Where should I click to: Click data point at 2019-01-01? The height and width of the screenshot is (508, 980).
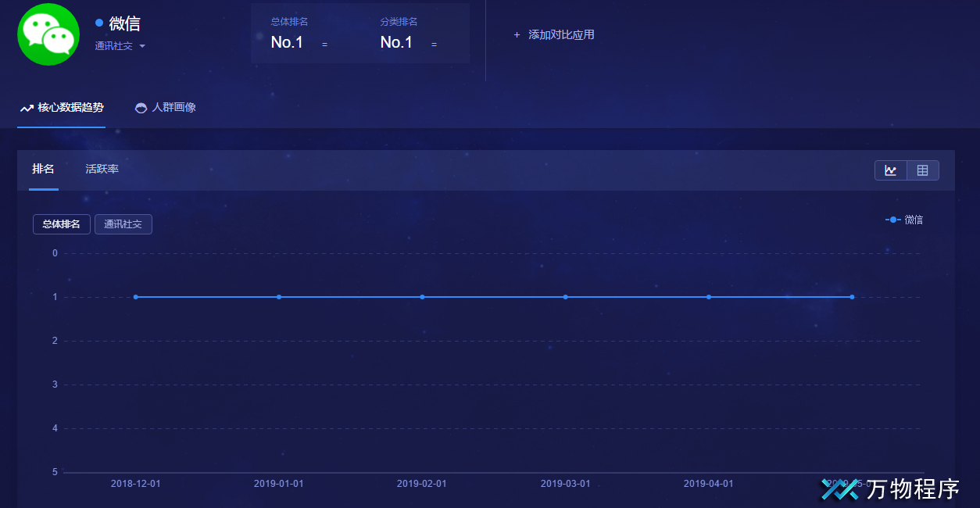click(x=279, y=297)
